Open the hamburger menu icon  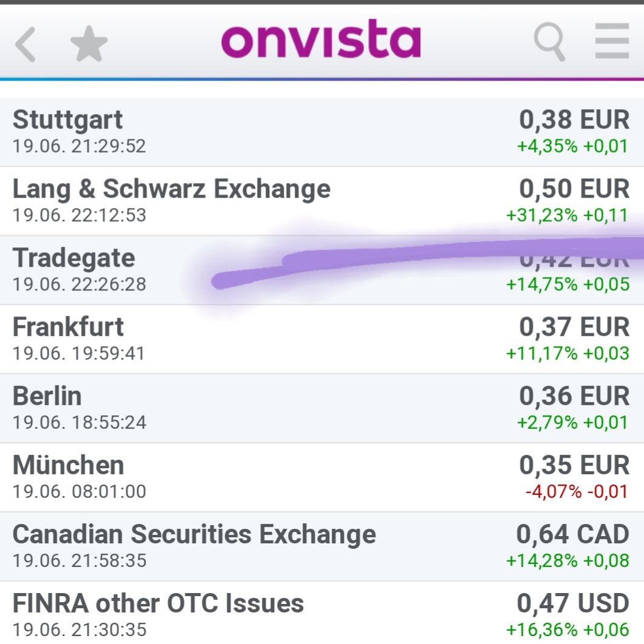tap(612, 41)
